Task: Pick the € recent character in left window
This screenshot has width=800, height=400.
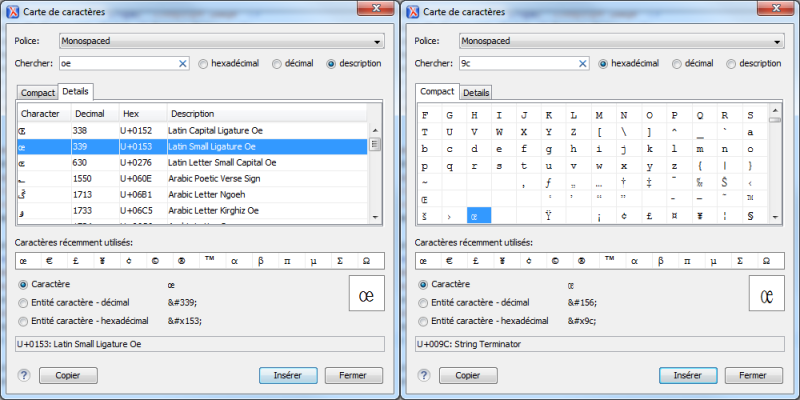Action: point(49,260)
